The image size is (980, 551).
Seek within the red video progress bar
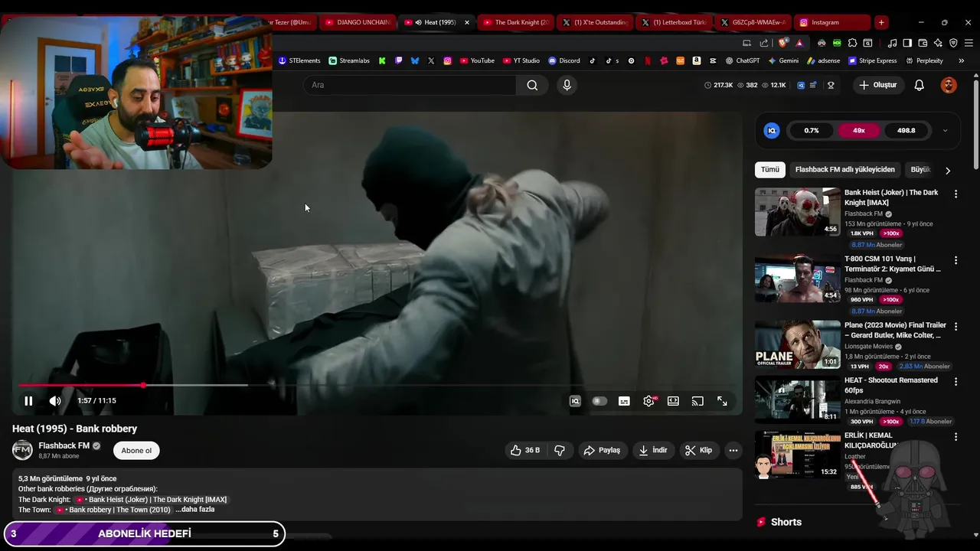(x=379, y=386)
